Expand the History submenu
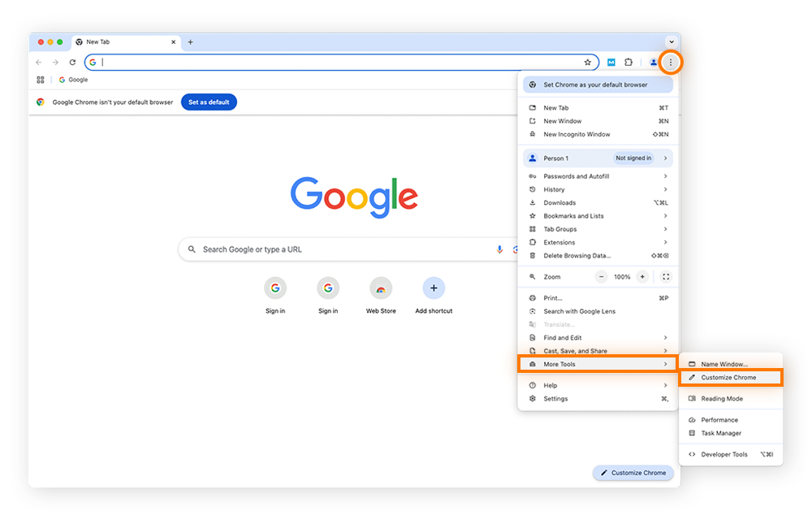The width and height of the screenshot is (812, 520). pyautogui.click(x=598, y=189)
